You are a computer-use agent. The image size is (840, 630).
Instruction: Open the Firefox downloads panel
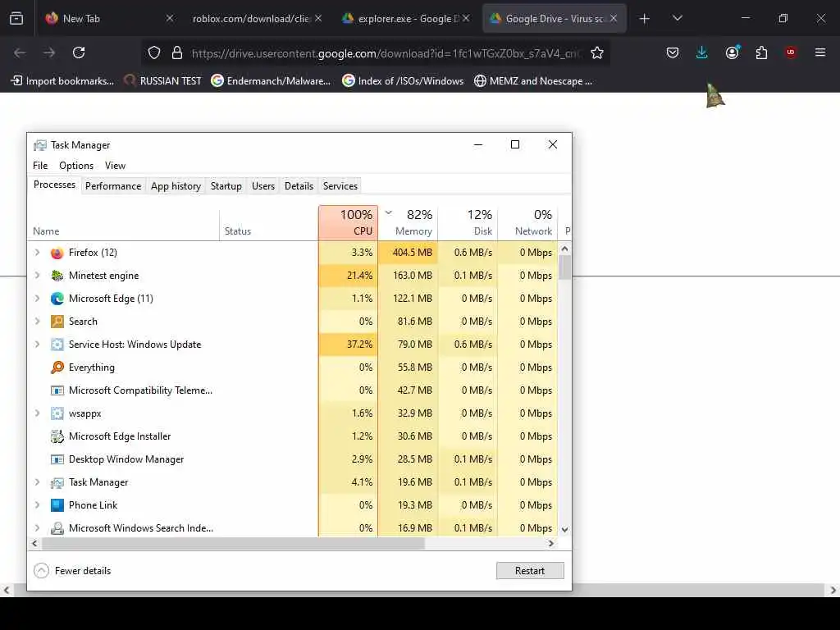tap(702, 52)
